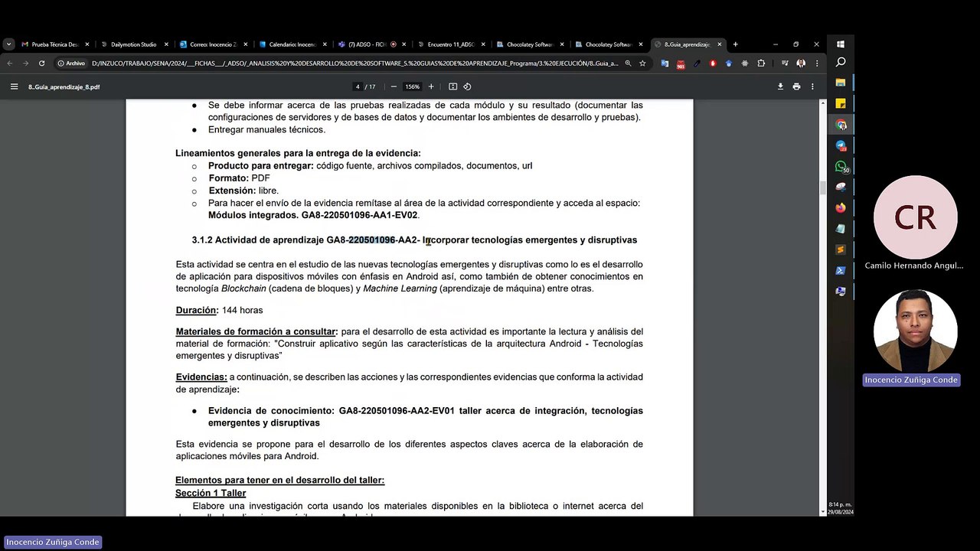Open Sublime Text from taskbar
The width and height of the screenshot is (980, 551).
click(841, 249)
